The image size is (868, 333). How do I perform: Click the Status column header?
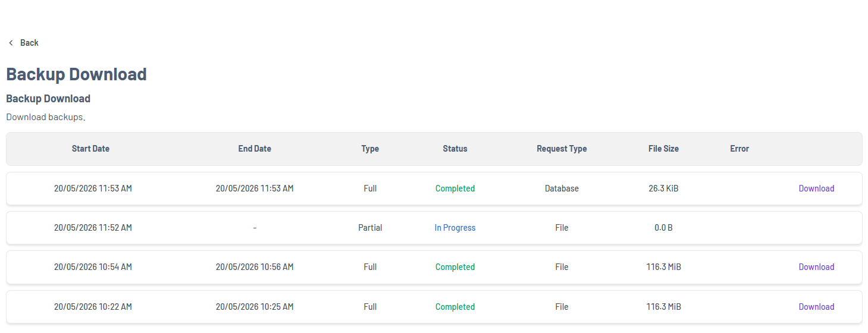pos(455,149)
